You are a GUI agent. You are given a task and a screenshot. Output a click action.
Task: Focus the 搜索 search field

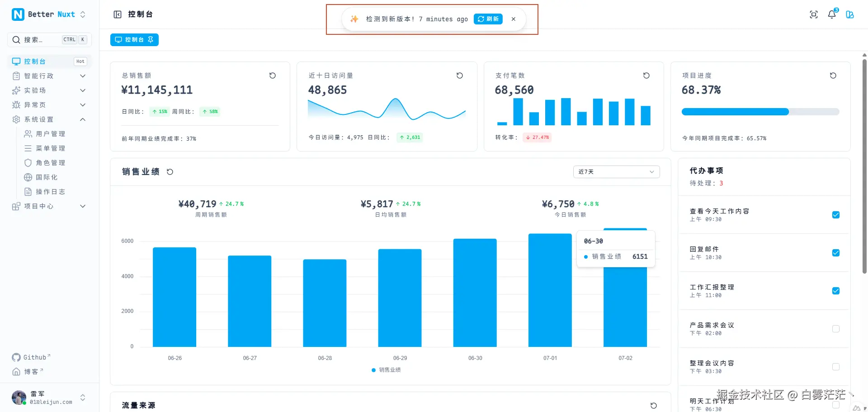(50, 40)
